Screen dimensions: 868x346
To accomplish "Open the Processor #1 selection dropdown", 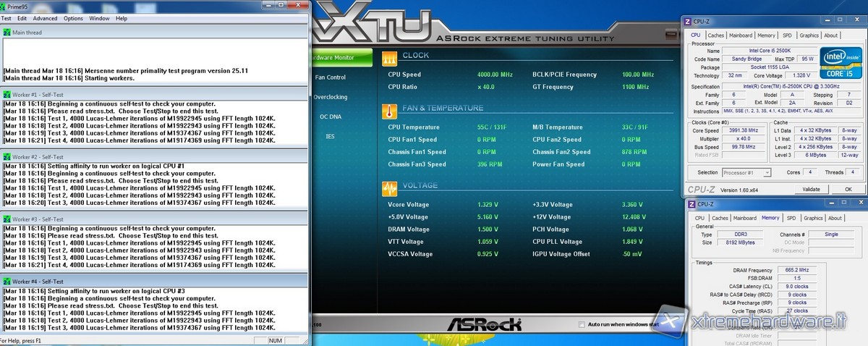I will (x=746, y=172).
